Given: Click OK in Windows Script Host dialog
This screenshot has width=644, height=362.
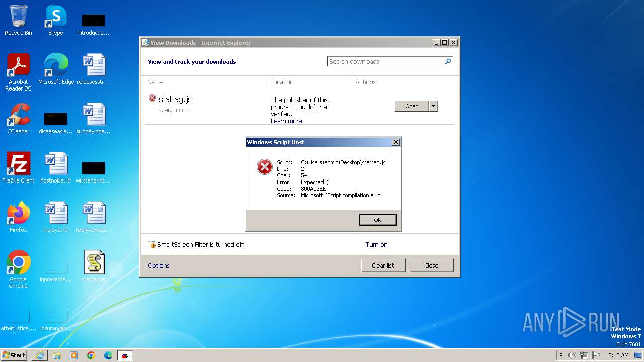Looking at the screenshot, I should click(377, 220).
